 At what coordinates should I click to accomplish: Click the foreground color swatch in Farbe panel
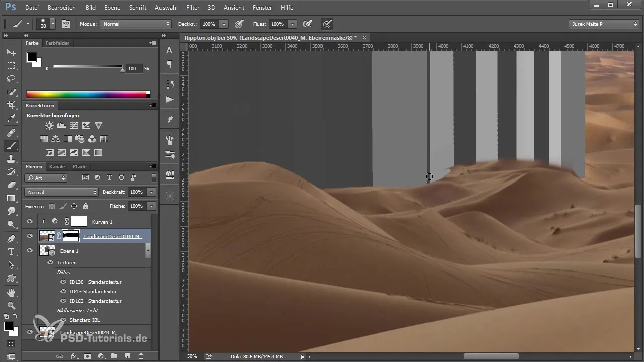pos(32,57)
